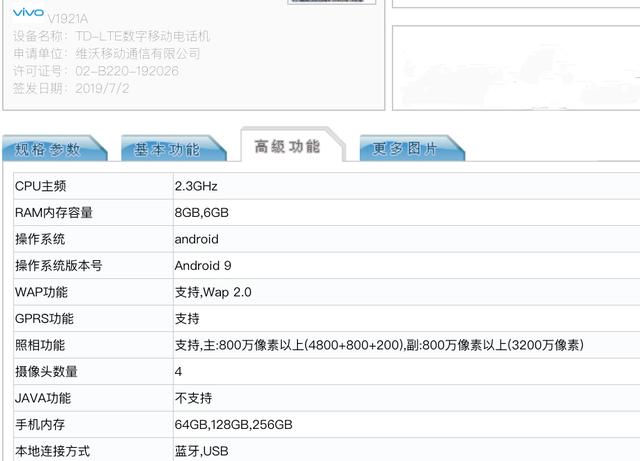
Task: Click the 2.3GHz value cell
Action: pyautogui.click(x=407, y=186)
